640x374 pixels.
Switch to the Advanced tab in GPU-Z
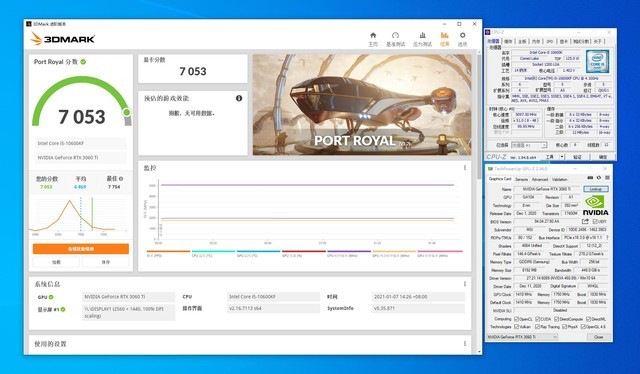coord(540,179)
